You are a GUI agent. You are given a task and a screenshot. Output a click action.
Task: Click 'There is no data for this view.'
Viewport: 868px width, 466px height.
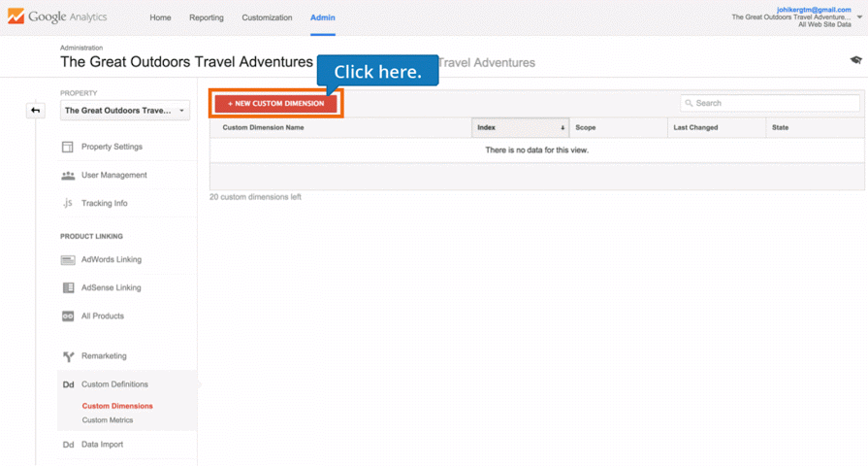pyautogui.click(x=537, y=150)
